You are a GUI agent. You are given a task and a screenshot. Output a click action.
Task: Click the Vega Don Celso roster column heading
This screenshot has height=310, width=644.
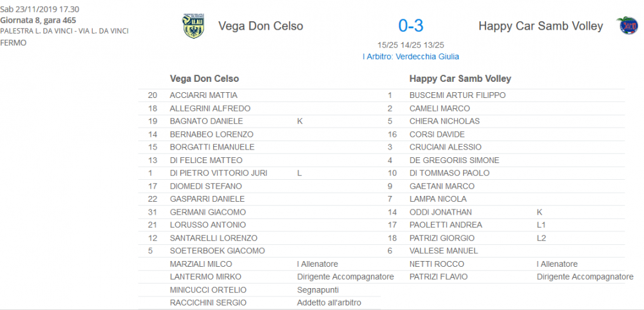click(x=204, y=79)
